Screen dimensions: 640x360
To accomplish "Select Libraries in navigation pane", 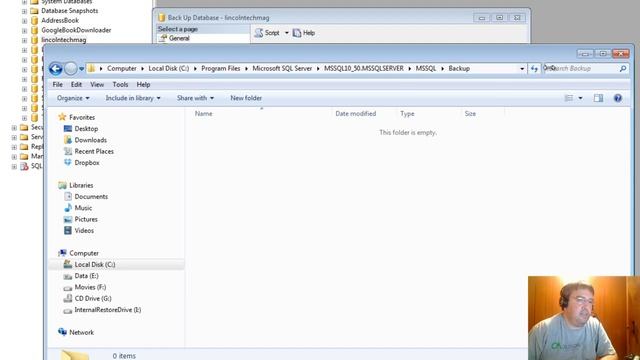I will pos(81,185).
